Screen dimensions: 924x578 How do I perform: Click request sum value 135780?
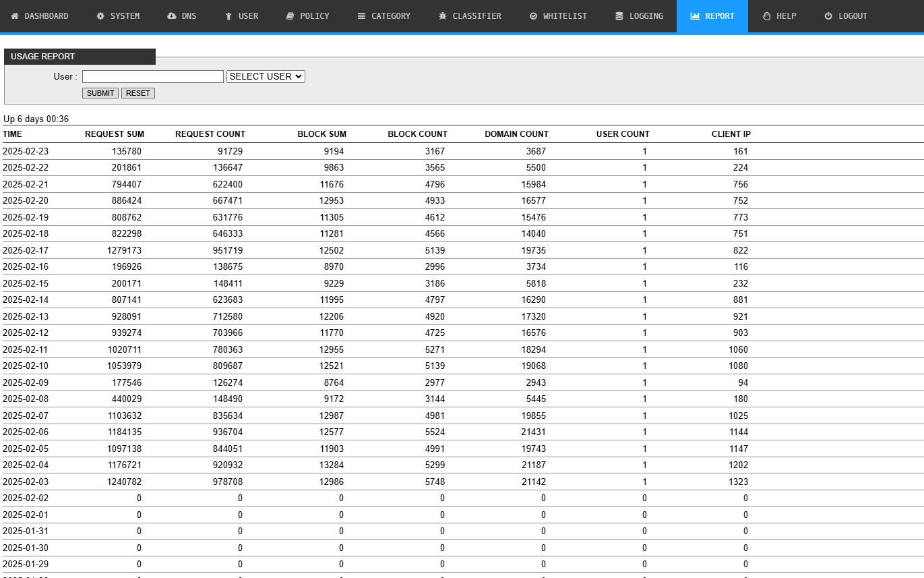coord(127,151)
